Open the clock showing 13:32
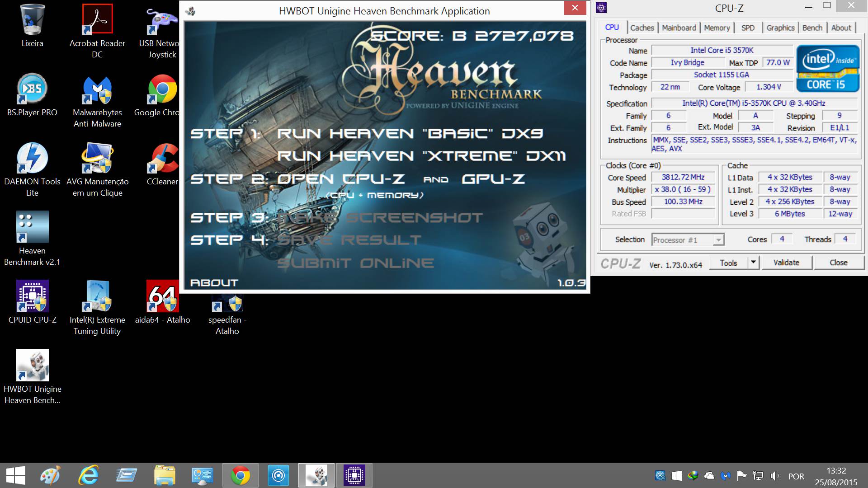 coord(836,471)
